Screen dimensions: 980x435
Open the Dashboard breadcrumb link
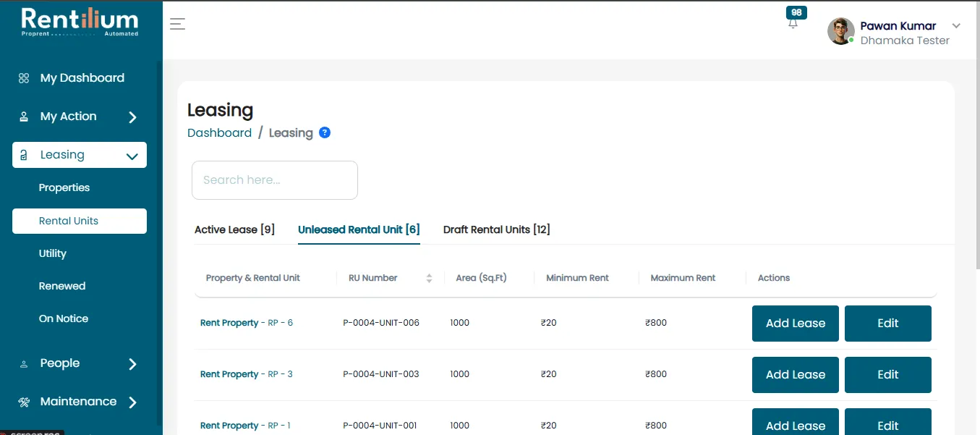219,132
